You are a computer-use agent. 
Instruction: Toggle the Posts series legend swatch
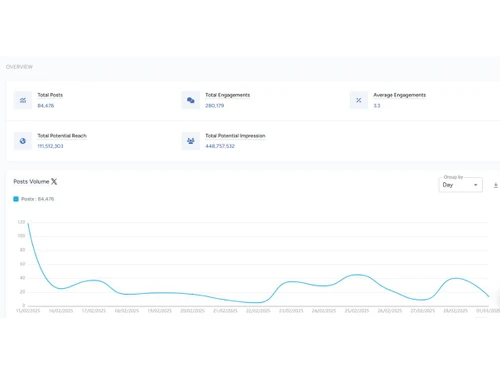point(16,199)
